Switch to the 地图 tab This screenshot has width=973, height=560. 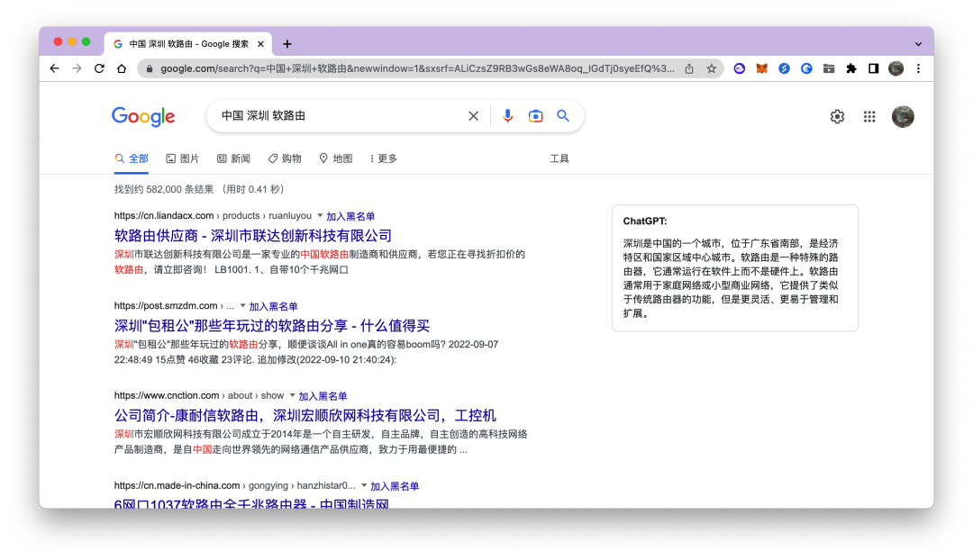click(x=336, y=158)
